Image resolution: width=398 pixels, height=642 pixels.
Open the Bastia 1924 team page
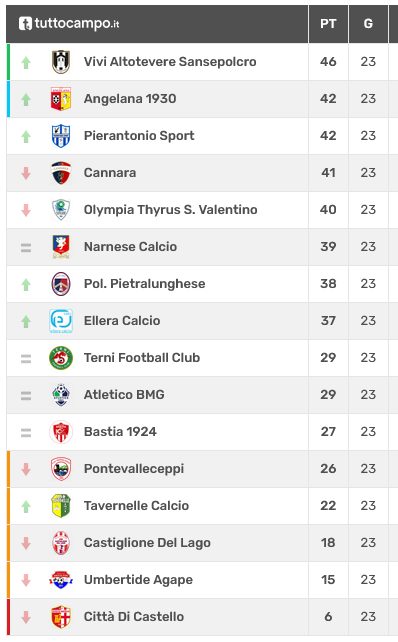pos(120,432)
